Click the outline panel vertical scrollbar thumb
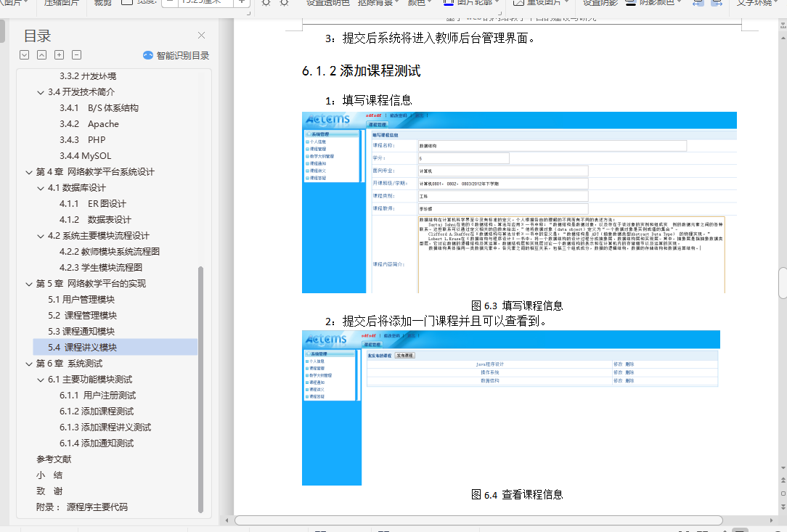Screen dimensions: 787x532 [x=201, y=390]
